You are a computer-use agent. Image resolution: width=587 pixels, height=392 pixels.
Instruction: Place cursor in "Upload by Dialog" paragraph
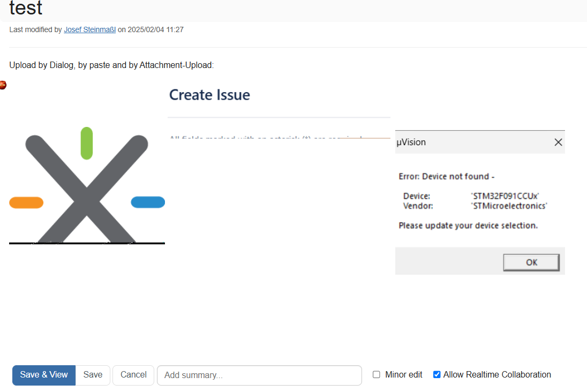111,65
